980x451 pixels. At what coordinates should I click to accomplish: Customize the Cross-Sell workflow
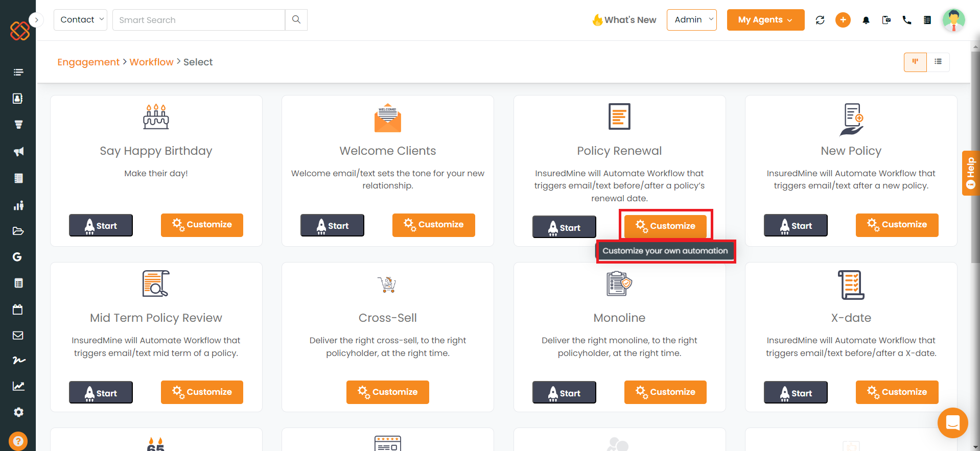(x=388, y=392)
